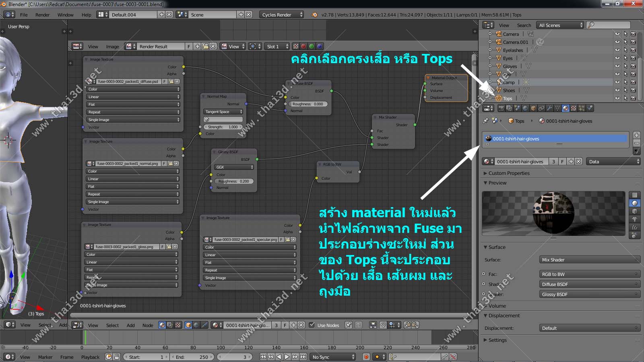Screen dimensions: 644x362
Task: Show red channel in image editor
Action: point(303,46)
